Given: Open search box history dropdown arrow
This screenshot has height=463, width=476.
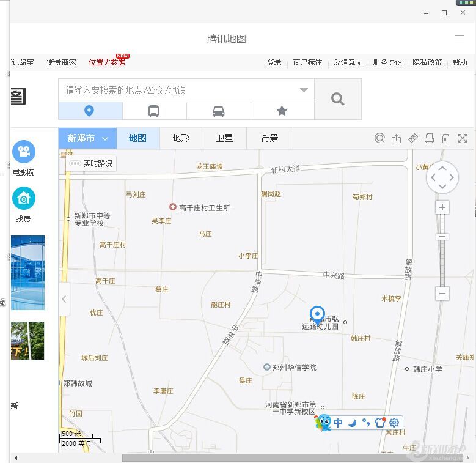Looking at the screenshot, I should point(304,90).
